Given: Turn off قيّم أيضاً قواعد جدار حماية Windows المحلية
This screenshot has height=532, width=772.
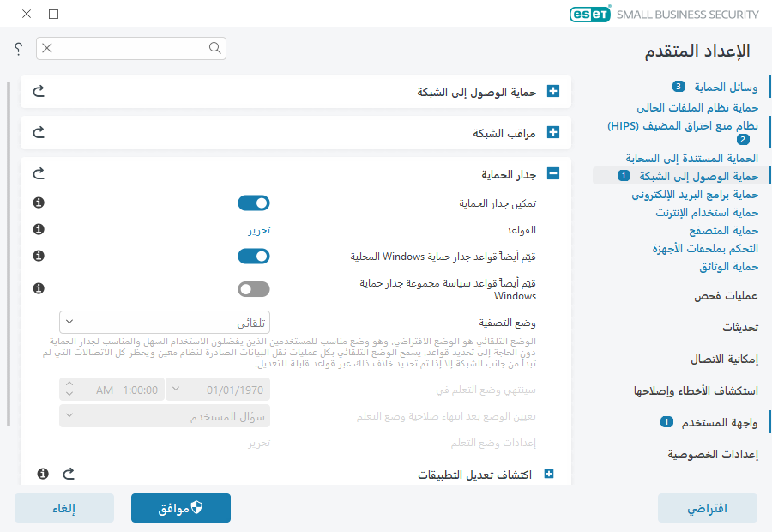Looking at the screenshot, I should point(253,256).
